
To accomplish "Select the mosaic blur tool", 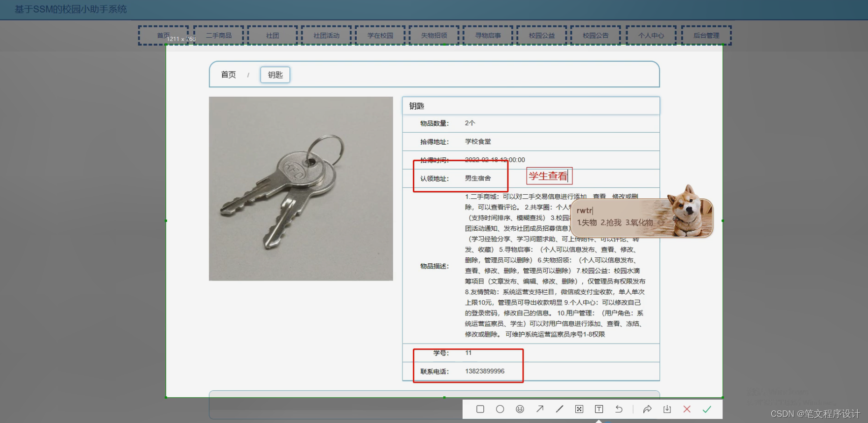I will 579,409.
